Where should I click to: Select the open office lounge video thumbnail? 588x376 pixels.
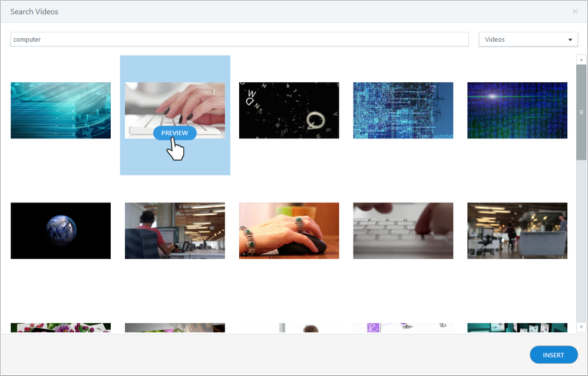click(x=517, y=231)
